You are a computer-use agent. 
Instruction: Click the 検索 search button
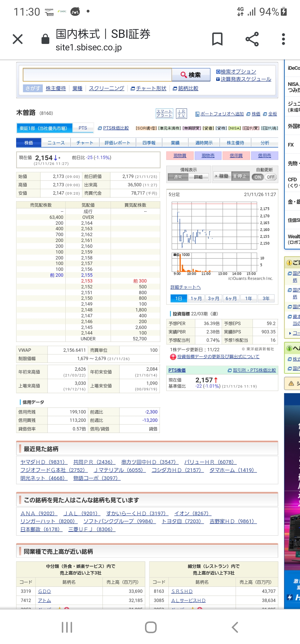click(191, 75)
